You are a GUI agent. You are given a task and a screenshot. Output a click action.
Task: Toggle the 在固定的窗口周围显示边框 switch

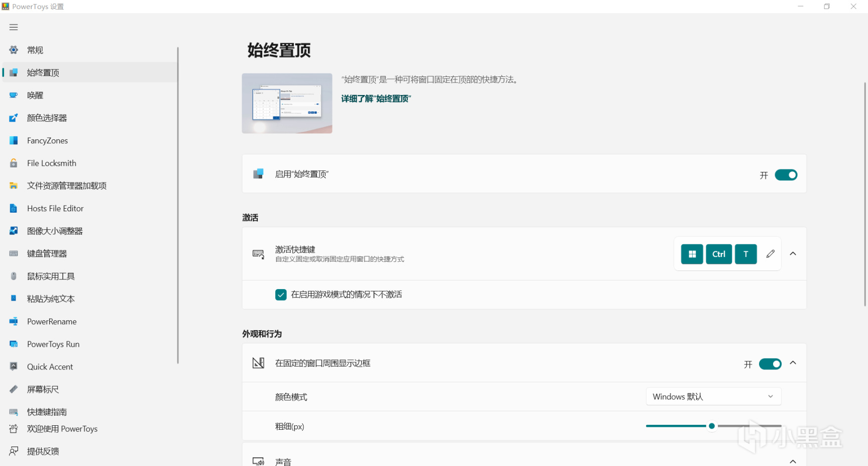click(770, 364)
